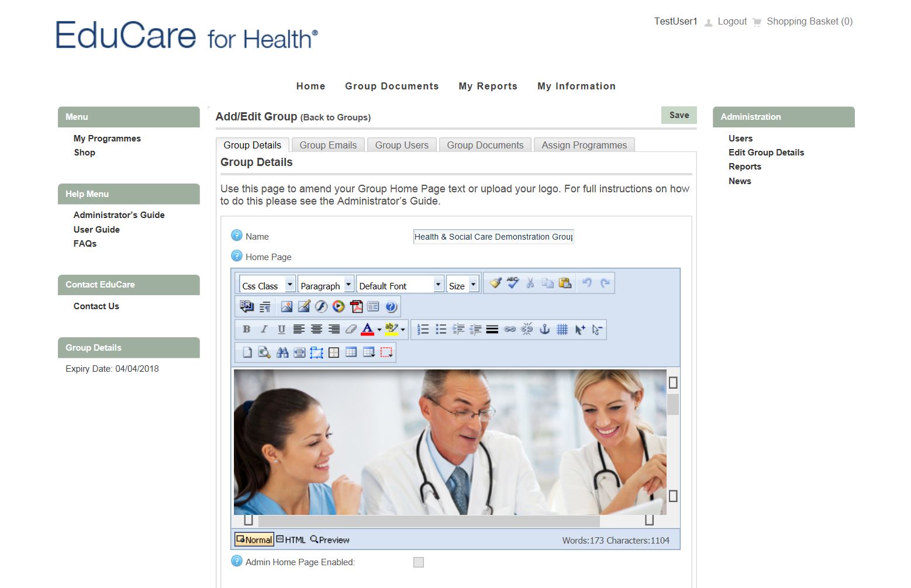Insert media player icon
Viewport: 911px width, 588px height.
(339, 306)
